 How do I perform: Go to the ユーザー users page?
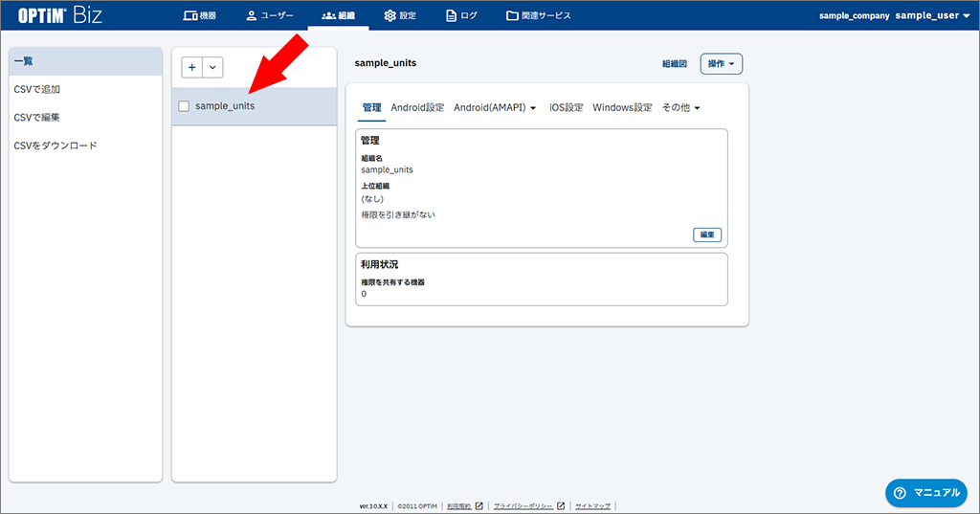pos(269,15)
